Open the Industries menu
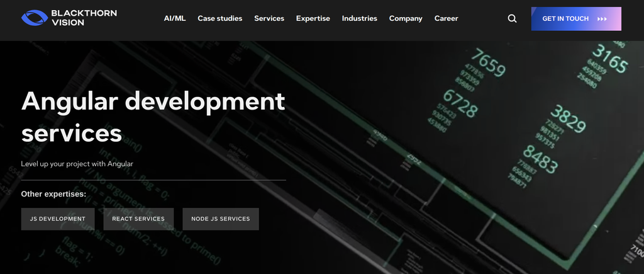The width and height of the screenshot is (644, 274). (x=359, y=18)
